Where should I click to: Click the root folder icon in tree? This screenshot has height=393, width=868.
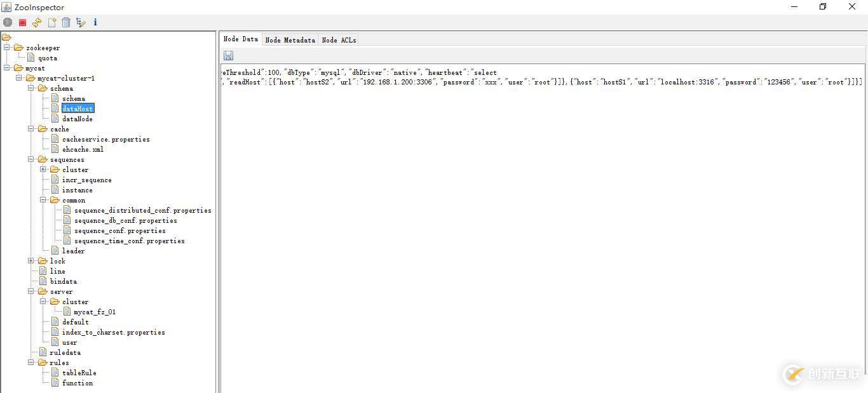[x=7, y=37]
